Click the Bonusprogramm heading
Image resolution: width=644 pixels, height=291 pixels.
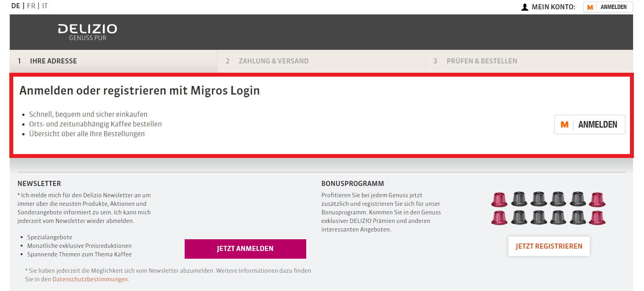click(x=353, y=184)
